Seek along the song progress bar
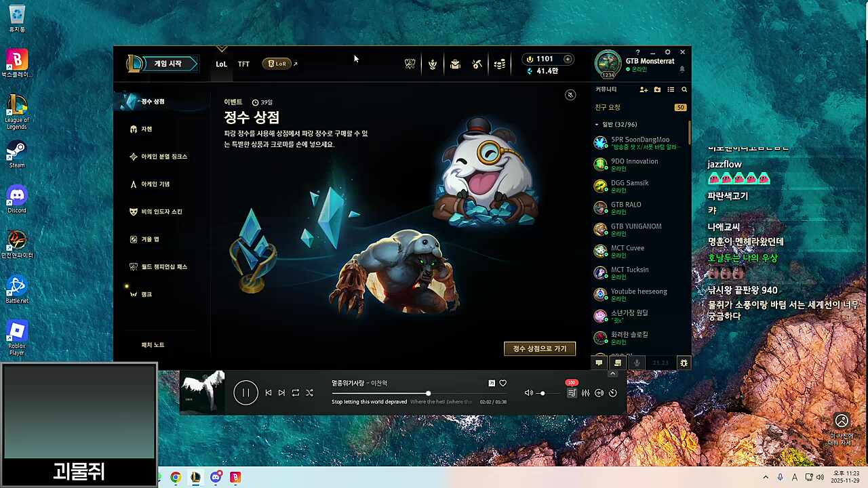 (x=419, y=393)
